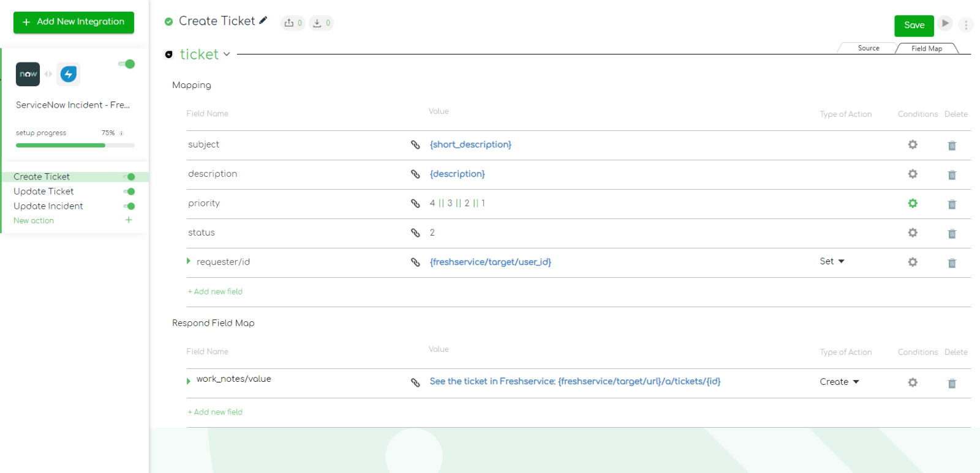Click the Save button

(x=914, y=26)
